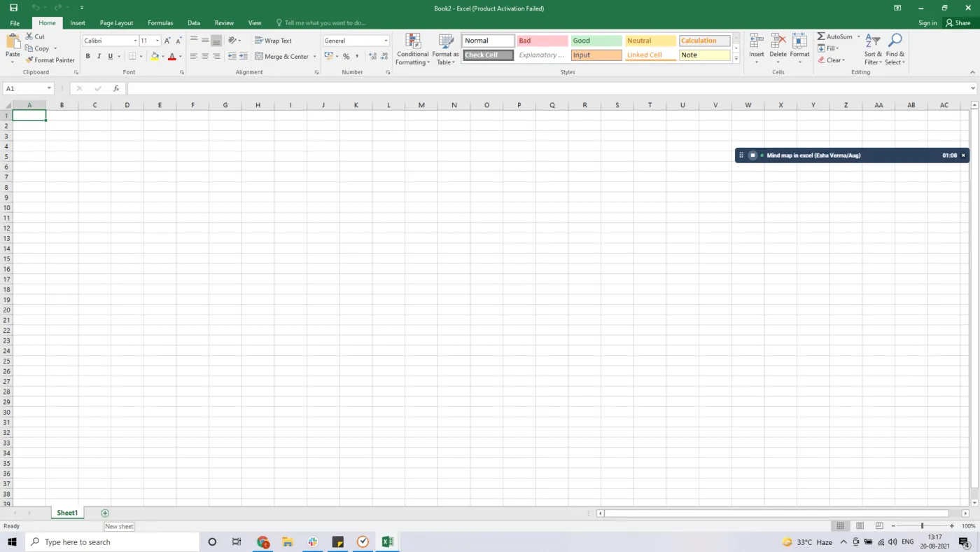Toggle underline formatting
Image resolution: width=980 pixels, height=552 pixels.
[109, 56]
